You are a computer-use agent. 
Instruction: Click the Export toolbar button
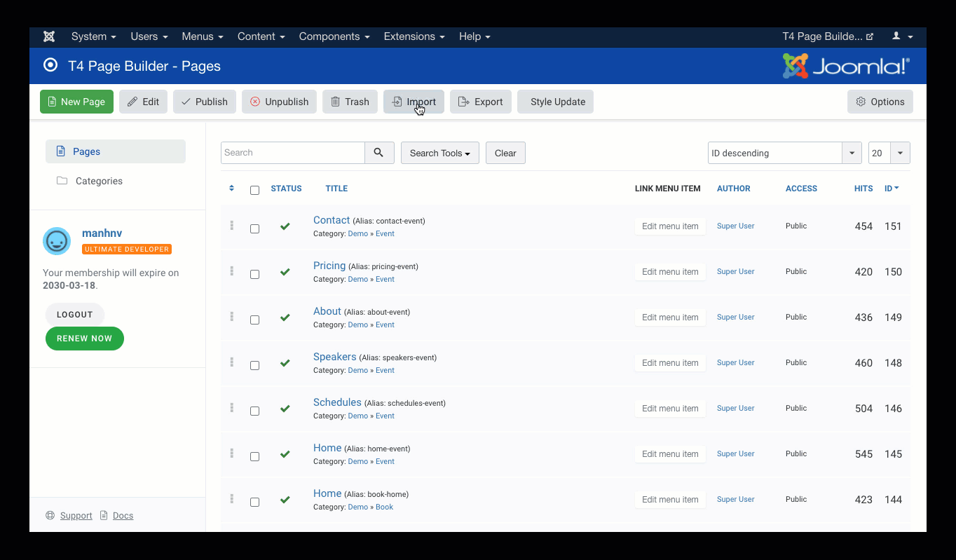pos(481,102)
